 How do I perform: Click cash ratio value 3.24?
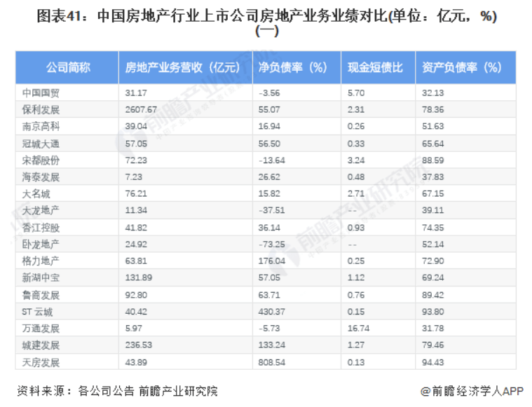tap(356, 160)
